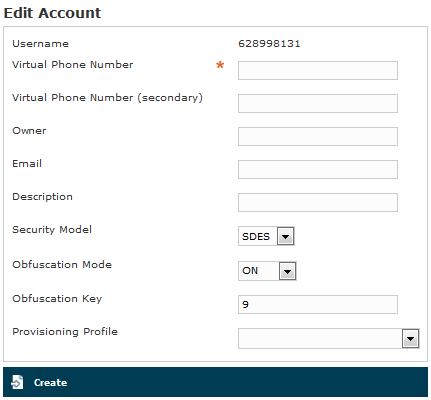
Task: Open the Provisioning Profile dropdown arrow
Action: 410,339
